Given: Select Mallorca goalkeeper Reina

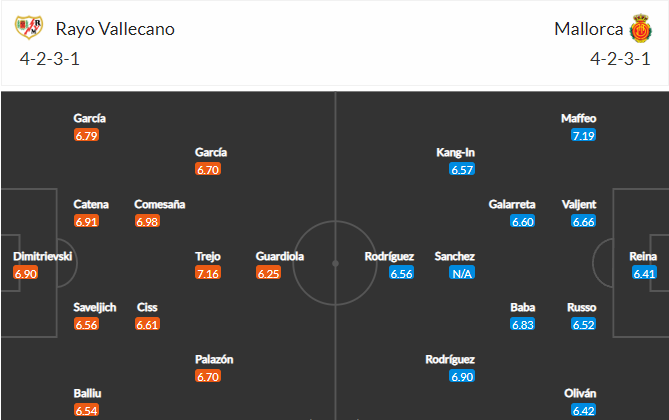Looking at the screenshot, I should click(643, 256).
